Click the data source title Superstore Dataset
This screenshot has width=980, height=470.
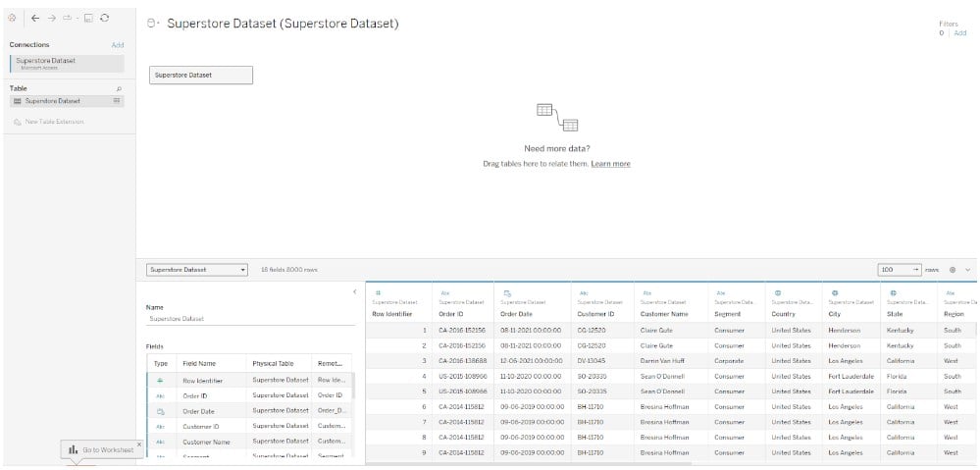click(284, 24)
